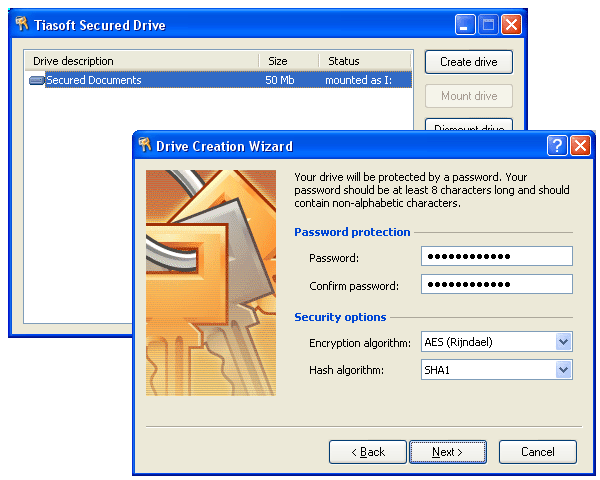Open the SHA1 combo box
This screenshot has height=480, width=600.
click(x=497, y=370)
